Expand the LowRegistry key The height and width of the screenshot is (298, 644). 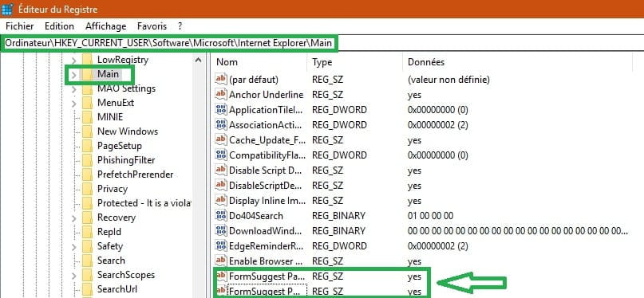(74, 61)
